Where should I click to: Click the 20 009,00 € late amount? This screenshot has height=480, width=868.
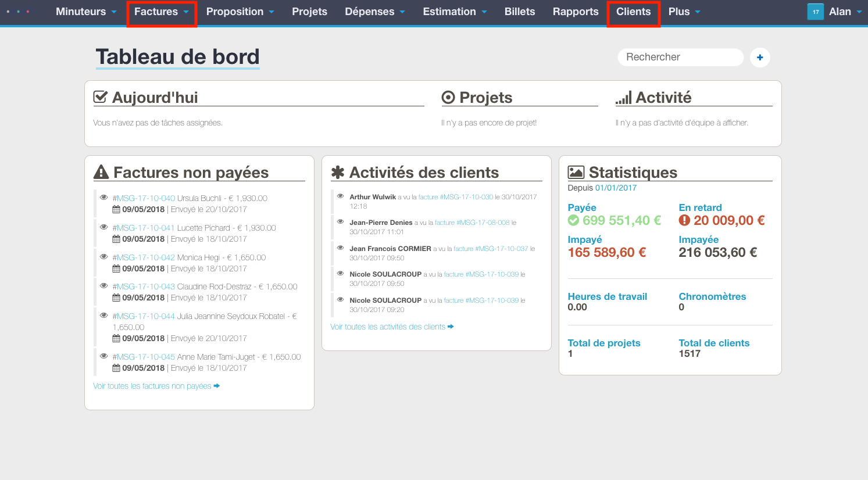[x=729, y=220]
